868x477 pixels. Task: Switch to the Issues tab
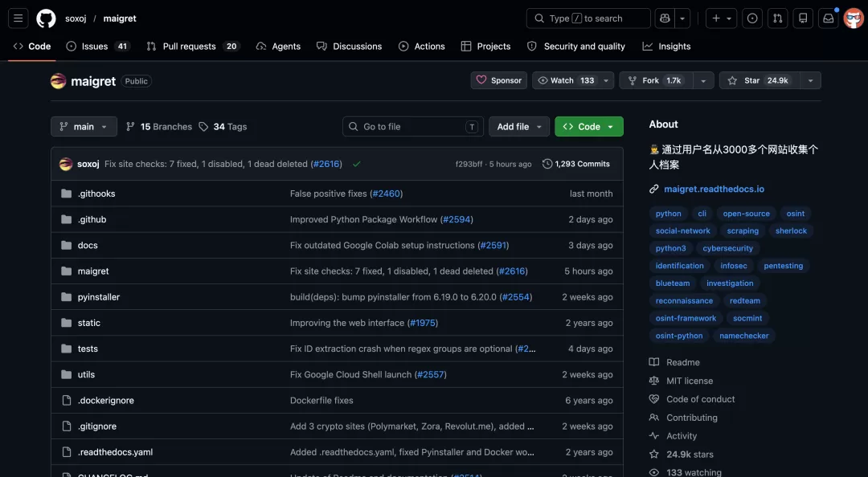click(98, 47)
